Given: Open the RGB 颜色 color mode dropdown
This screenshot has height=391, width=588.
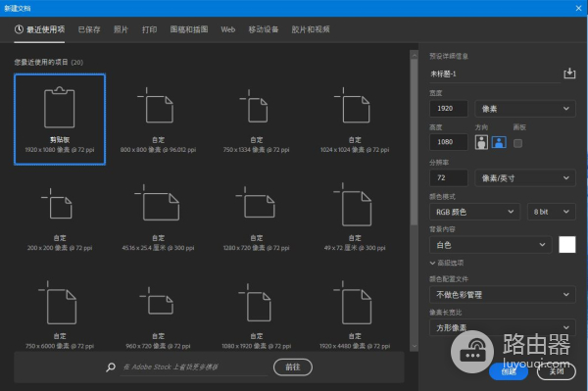Looking at the screenshot, I should (x=474, y=212).
